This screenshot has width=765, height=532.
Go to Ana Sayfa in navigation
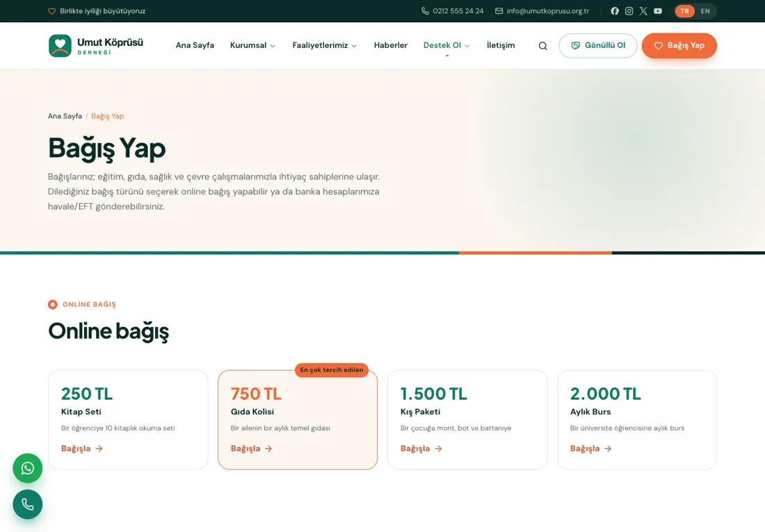195,45
